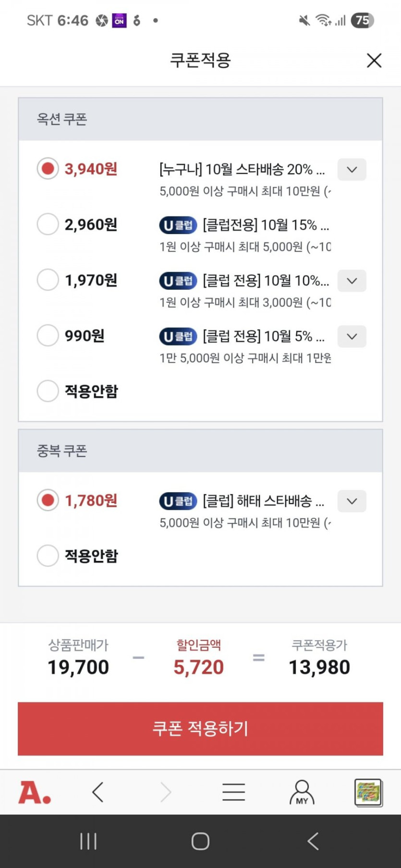Open the MY profile icon

point(302,792)
